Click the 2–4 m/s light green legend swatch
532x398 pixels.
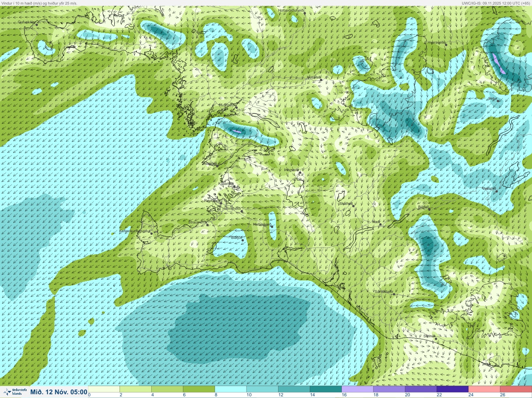point(135,389)
